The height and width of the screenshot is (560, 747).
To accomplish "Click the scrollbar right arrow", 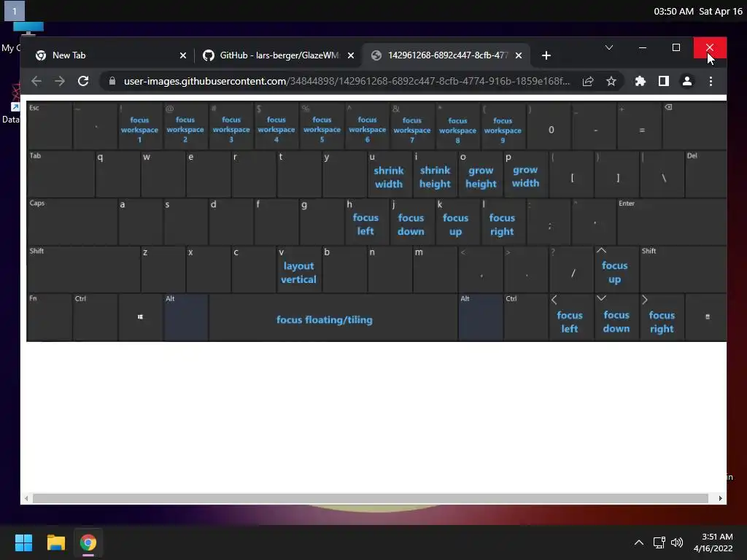I will coord(720,499).
